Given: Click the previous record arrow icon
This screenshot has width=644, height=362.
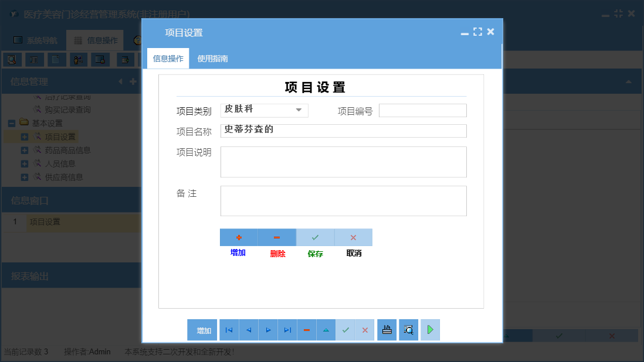Looking at the screenshot, I should click(248, 330).
